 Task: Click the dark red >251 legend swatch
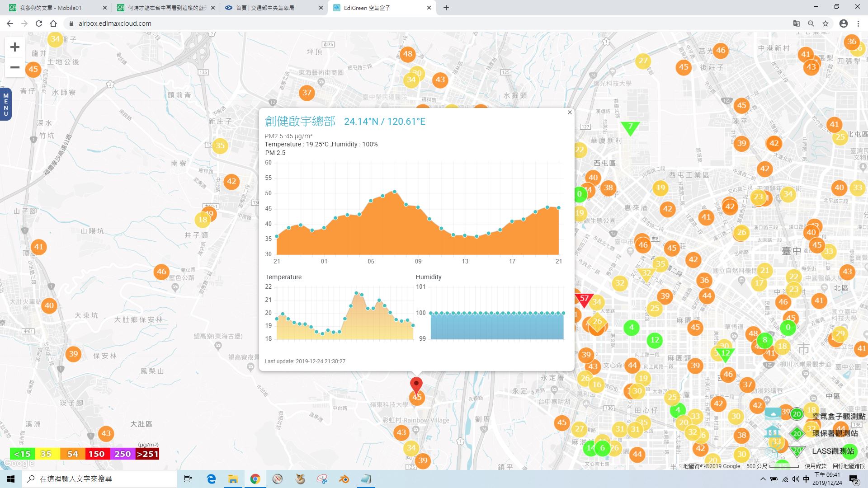click(x=147, y=454)
